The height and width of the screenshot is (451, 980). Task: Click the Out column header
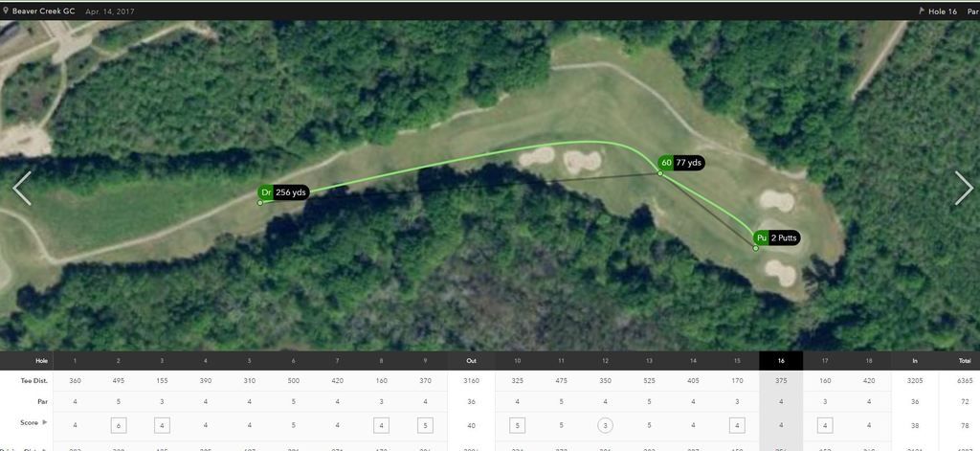coord(471,361)
